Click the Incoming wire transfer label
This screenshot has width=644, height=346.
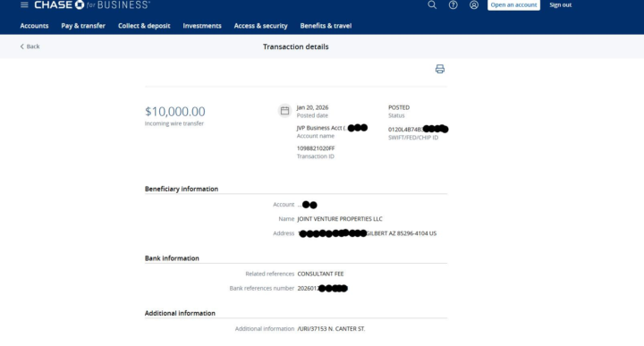point(174,123)
